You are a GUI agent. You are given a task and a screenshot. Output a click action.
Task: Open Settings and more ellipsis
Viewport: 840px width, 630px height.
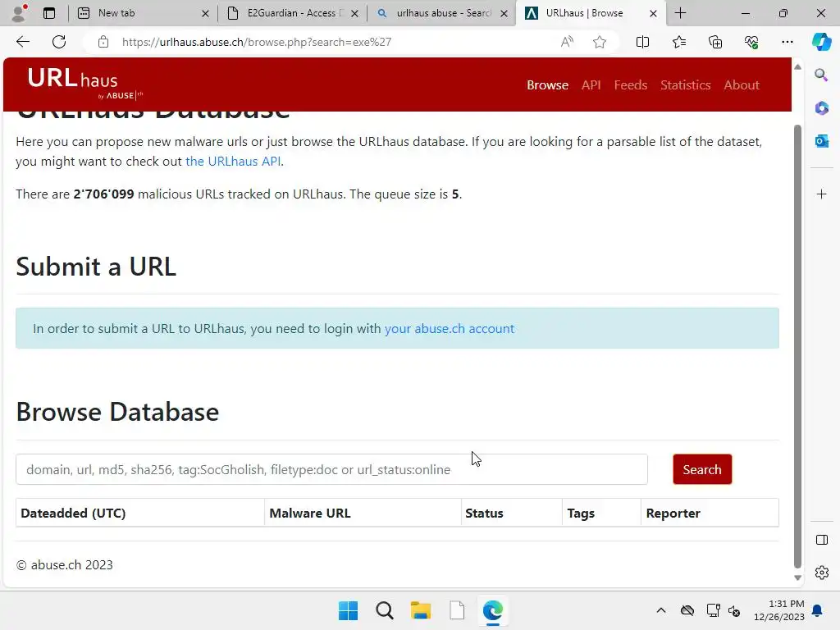click(x=787, y=42)
